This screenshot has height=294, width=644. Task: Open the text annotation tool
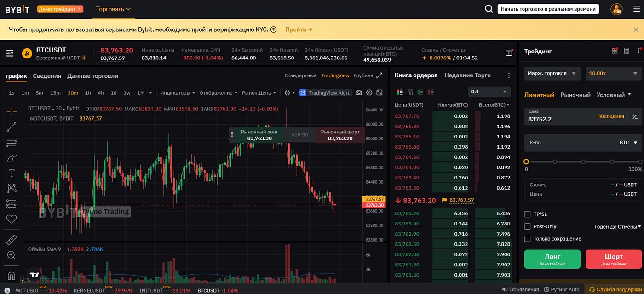coord(11,173)
